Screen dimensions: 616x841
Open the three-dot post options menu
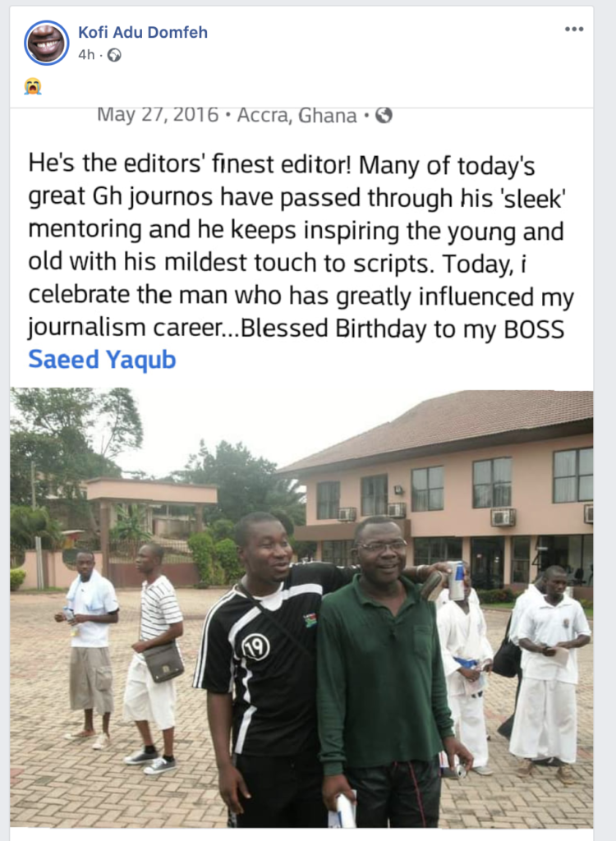tap(573, 29)
